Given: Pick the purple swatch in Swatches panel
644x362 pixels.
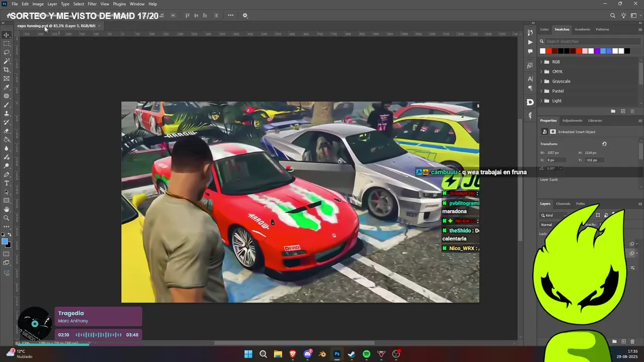Looking at the screenshot, I should 597,51.
